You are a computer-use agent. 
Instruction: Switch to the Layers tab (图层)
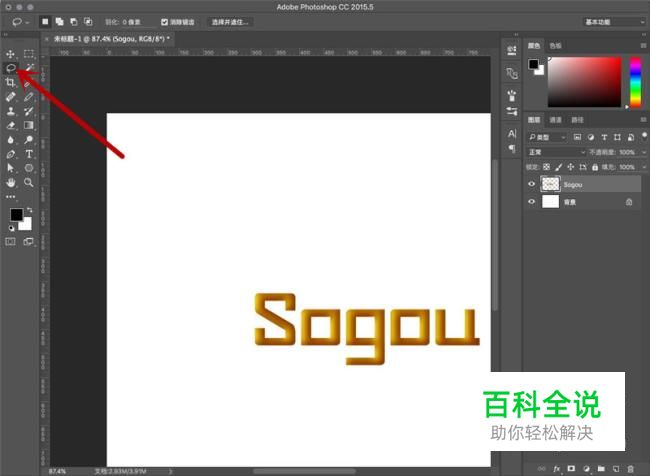click(534, 120)
